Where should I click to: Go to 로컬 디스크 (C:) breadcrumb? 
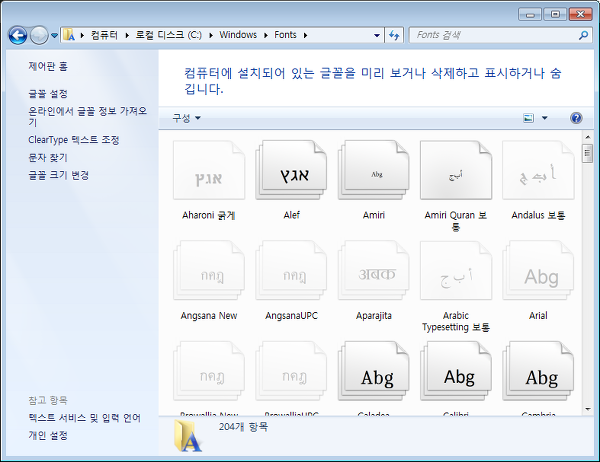coord(169,35)
